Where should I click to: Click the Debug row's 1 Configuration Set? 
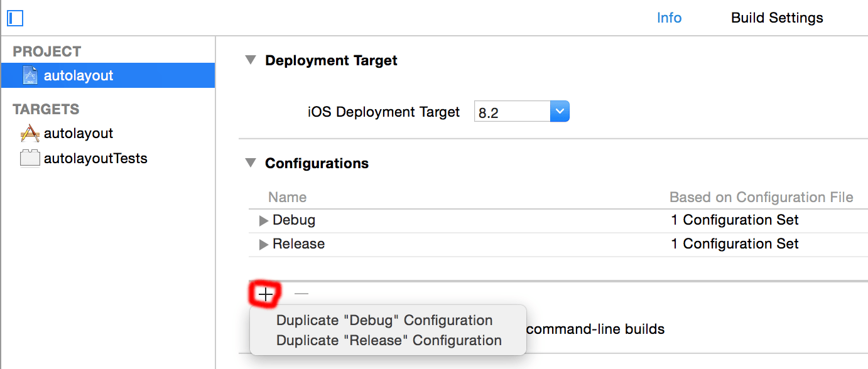pyautogui.click(x=734, y=220)
